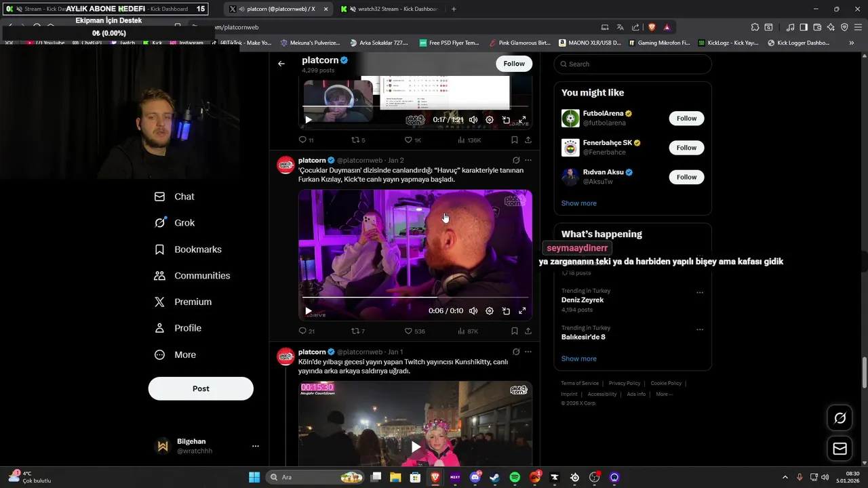Image resolution: width=868 pixels, height=488 pixels.
Task: Open the Windows Start menu
Action: (x=254, y=477)
